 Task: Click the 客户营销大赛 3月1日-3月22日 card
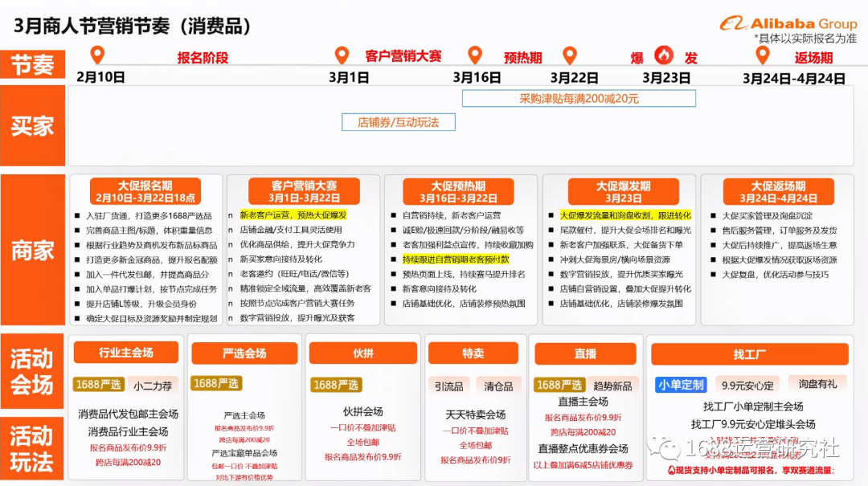(x=304, y=191)
